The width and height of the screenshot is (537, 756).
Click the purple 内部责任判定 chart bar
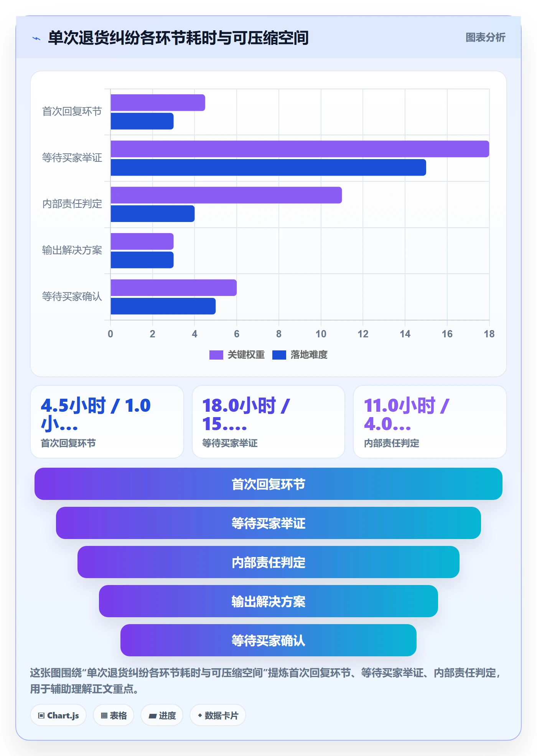coord(226,195)
